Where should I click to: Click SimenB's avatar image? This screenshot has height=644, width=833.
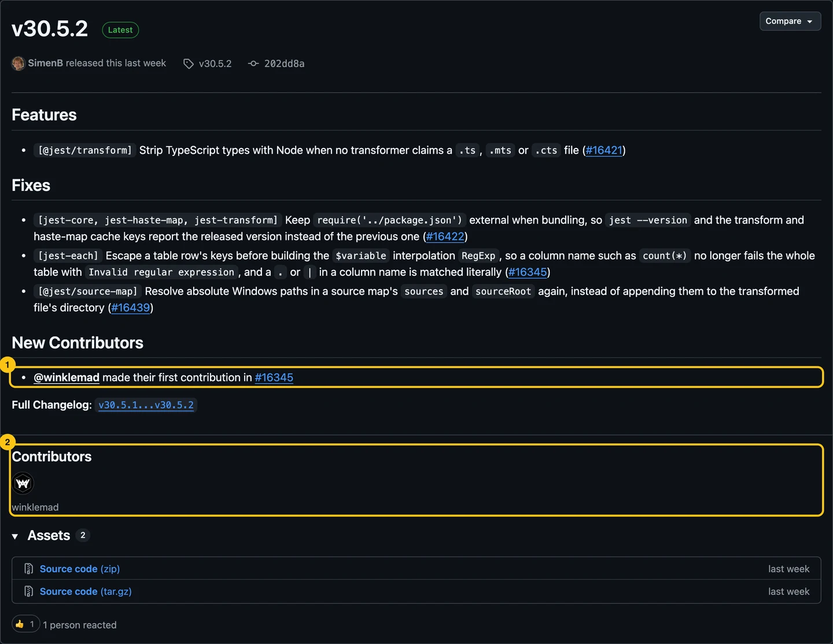(x=19, y=63)
